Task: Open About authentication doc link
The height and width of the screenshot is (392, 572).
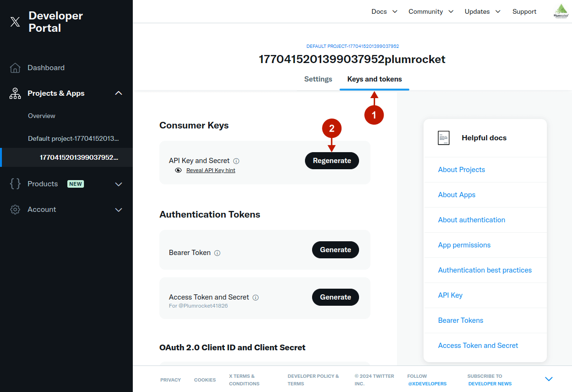Action: tap(471, 220)
